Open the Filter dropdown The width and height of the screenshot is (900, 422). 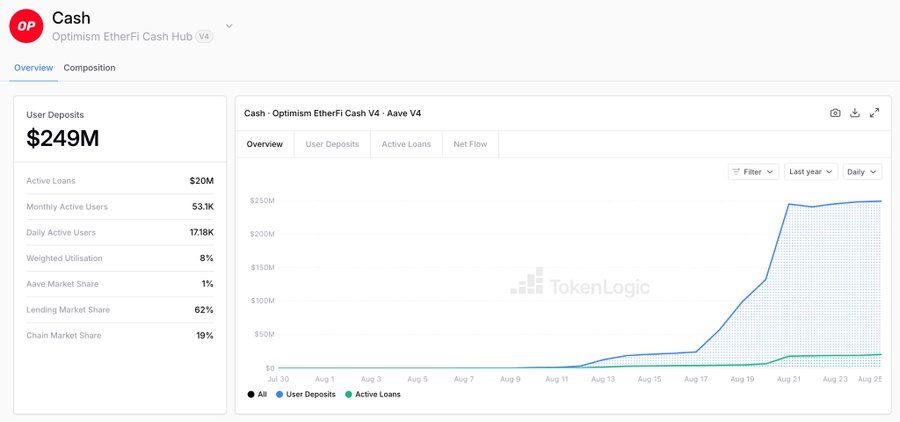753,172
